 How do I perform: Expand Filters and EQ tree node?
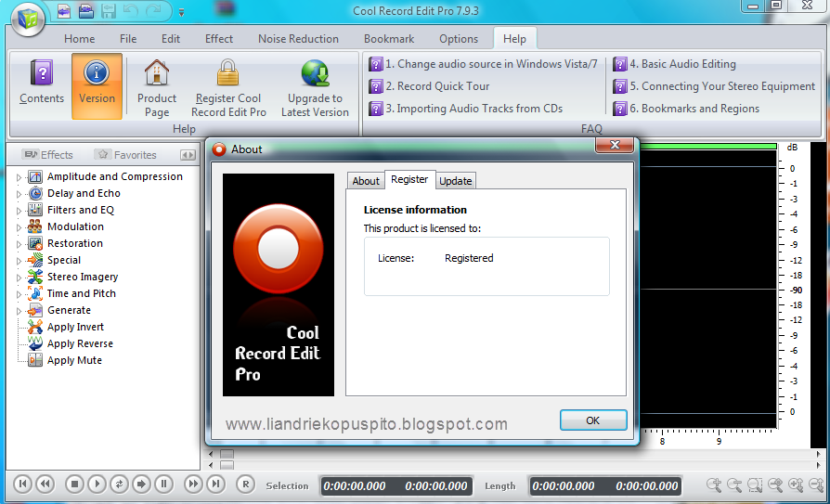tap(19, 211)
